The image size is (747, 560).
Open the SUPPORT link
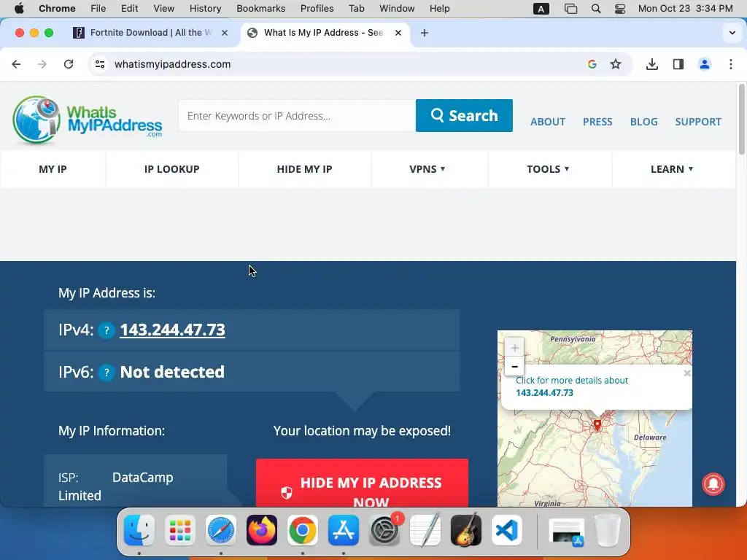698,122
